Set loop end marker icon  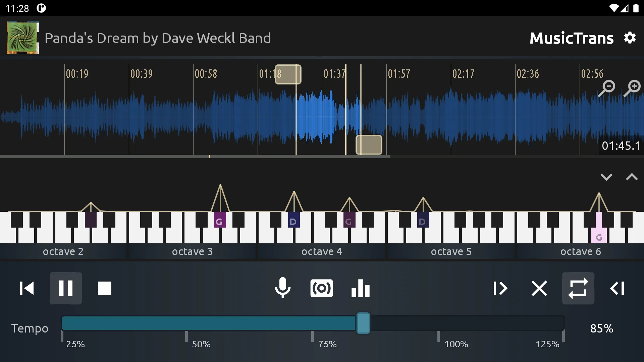click(x=617, y=288)
